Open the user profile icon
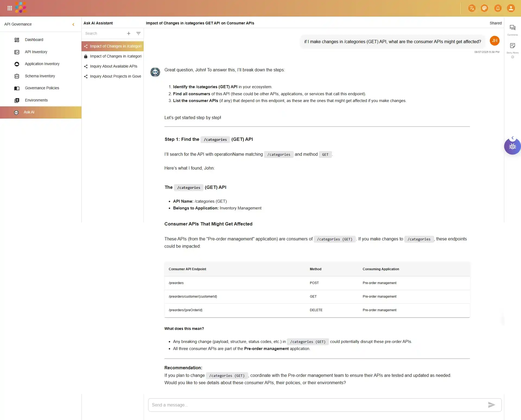 [x=511, y=8]
